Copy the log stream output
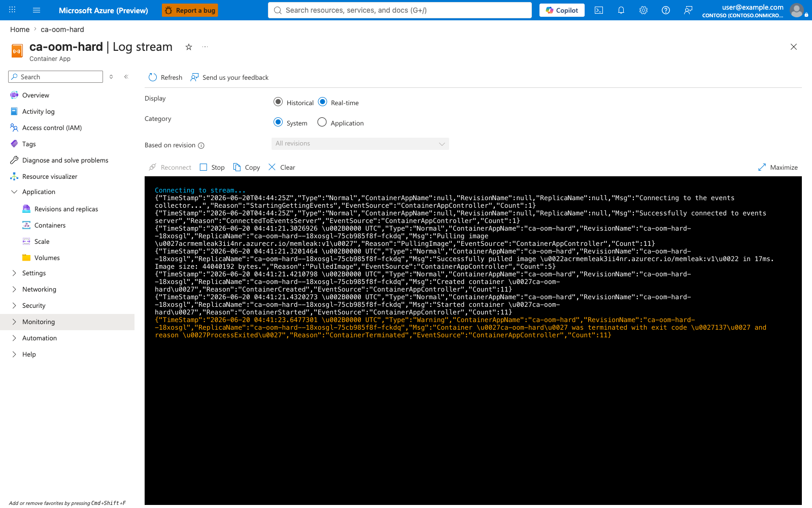The image size is (812, 508). 247,167
